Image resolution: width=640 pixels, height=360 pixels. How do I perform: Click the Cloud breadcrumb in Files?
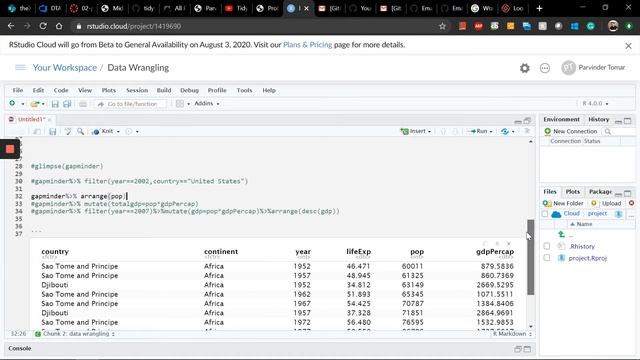tap(571, 213)
